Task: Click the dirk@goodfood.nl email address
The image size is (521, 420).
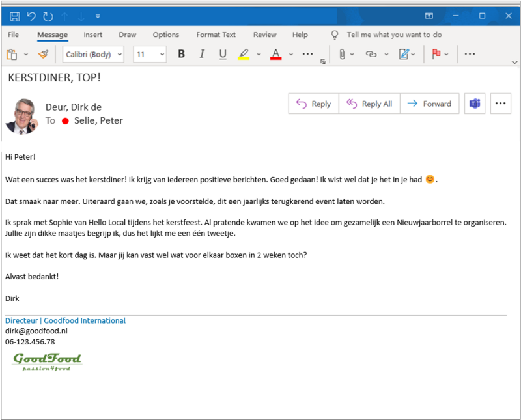Action: [36, 331]
